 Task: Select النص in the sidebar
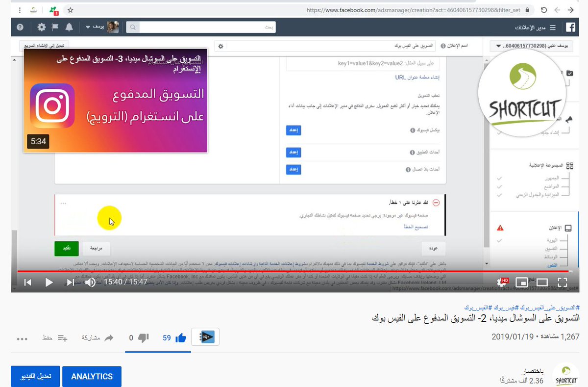554,265
